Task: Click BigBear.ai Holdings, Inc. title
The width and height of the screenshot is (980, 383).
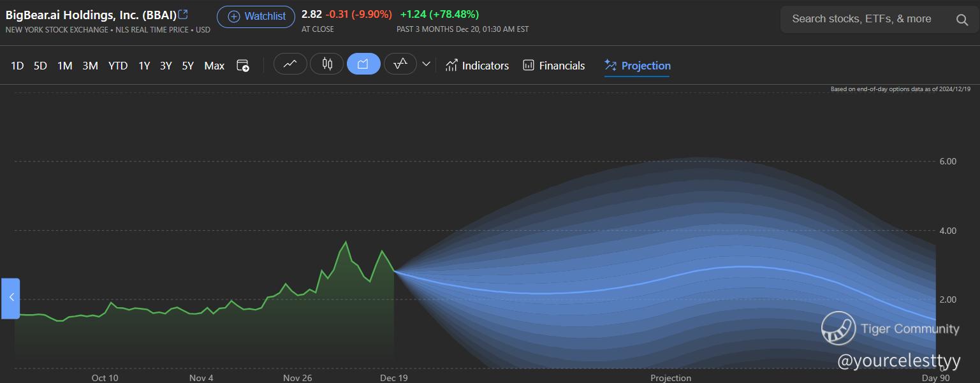Action: click(91, 15)
